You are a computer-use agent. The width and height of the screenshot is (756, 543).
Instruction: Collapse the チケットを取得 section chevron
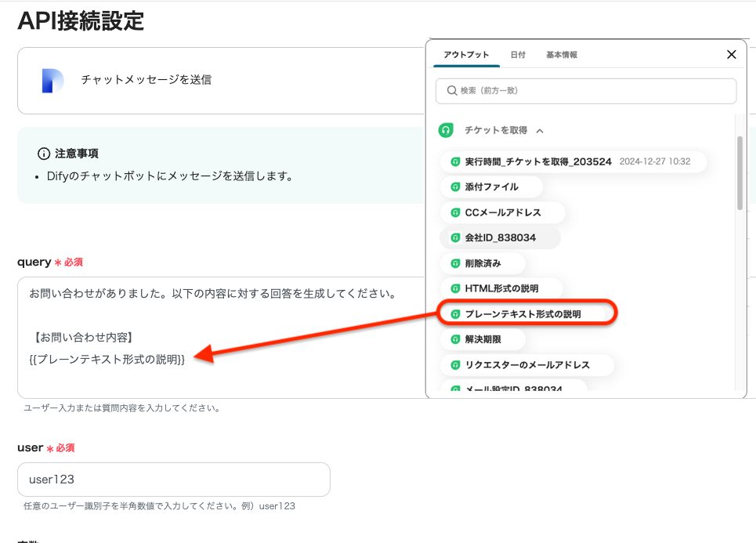pyautogui.click(x=540, y=131)
